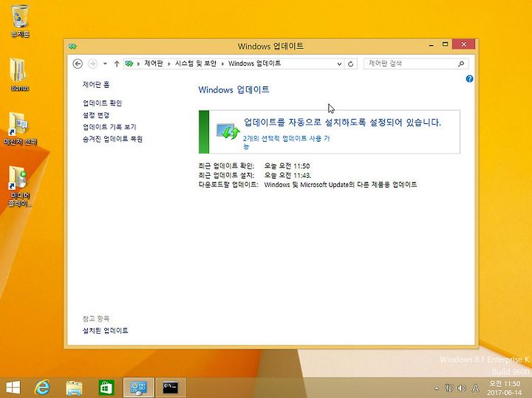Image resolution: width=532 pixels, height=398 pixels.
Task: Open the volume tray icon
Action: pos(461,388)
